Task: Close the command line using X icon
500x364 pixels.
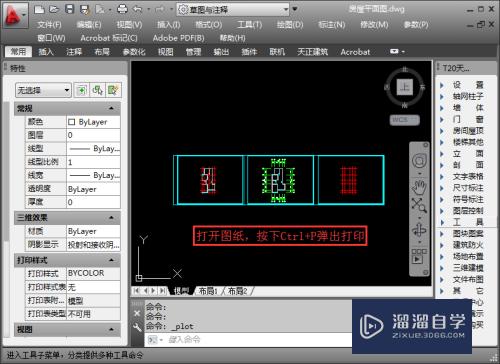Action: coord(137,313)
